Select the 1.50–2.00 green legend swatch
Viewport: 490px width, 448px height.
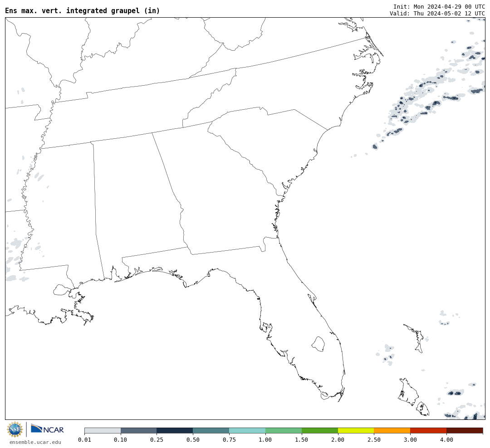point(320,431)
